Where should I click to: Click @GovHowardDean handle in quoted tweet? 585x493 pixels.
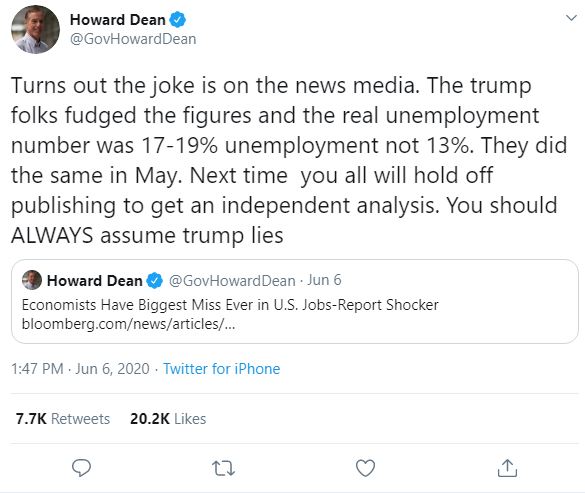(x=232, y=281)
